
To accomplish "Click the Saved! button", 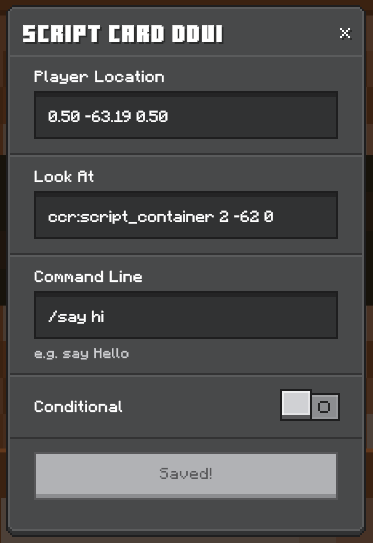I will click(x=186, y=476).
